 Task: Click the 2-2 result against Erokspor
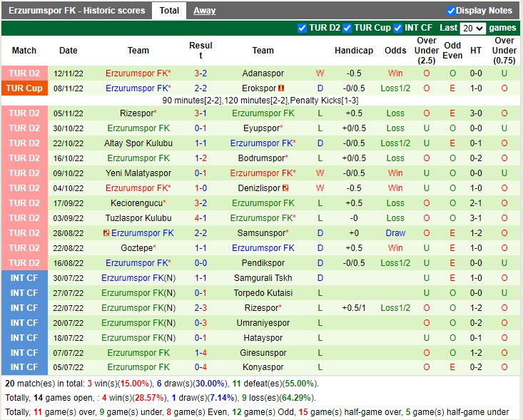(x=200, y=88)
